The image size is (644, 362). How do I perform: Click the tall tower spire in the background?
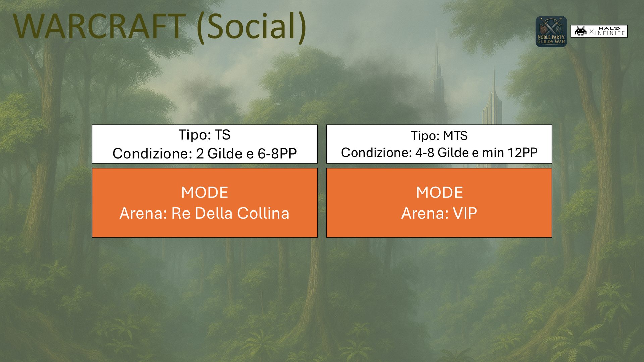437,77
